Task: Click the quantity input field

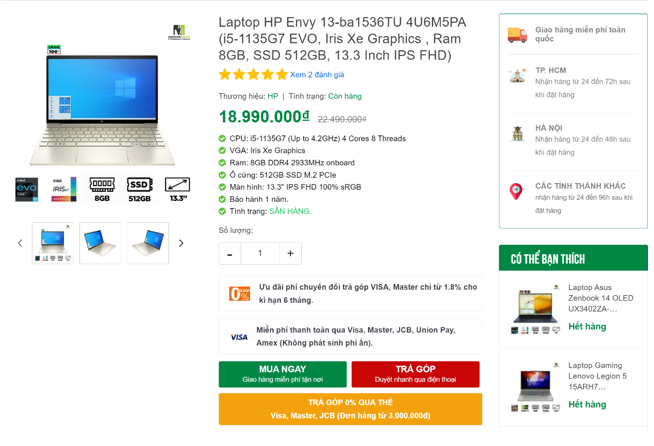Action: tap(260, 253)
